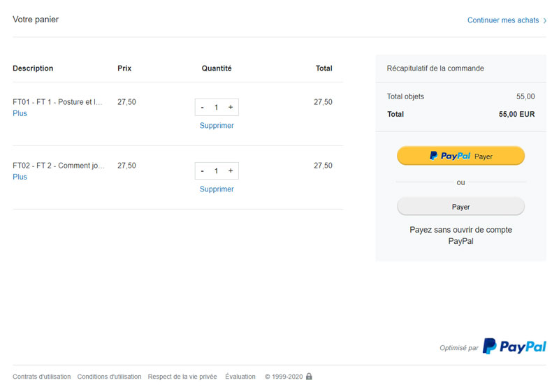Increase quantity of FT01 Posture item
The height and width of the screenshot is (392, 559).
pyautogui.click(x=231, y=107)
